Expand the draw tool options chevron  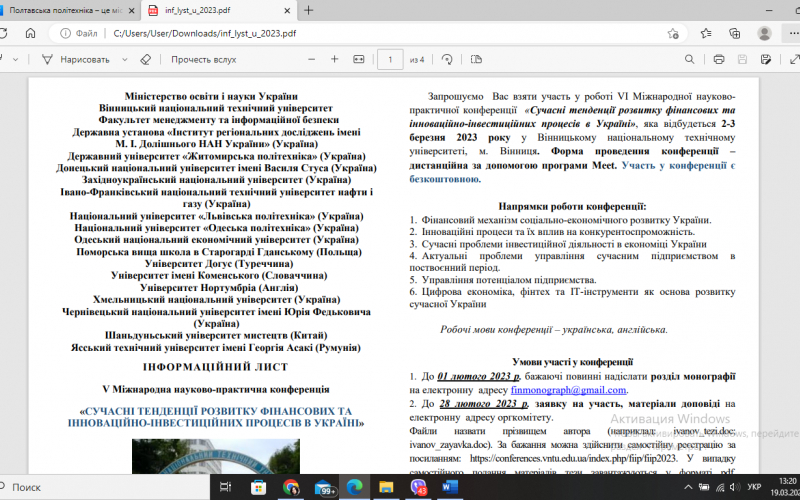click(124, 60)
